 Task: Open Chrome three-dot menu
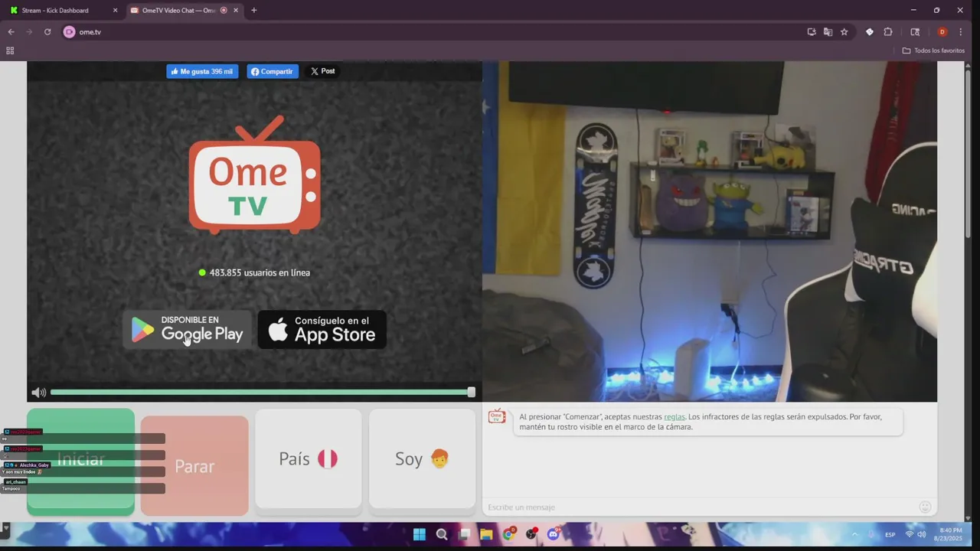coord(961,32)
